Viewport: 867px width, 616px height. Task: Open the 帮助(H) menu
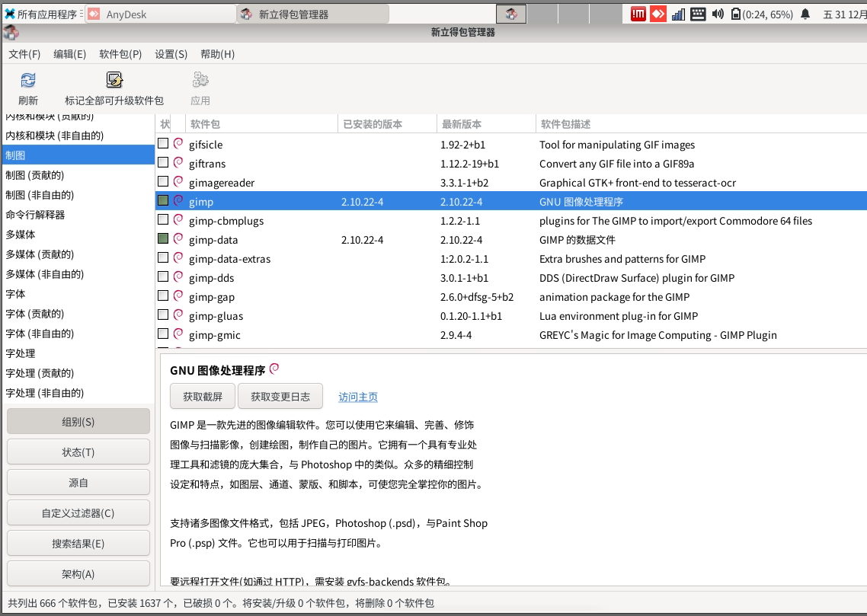pos(217,54)
